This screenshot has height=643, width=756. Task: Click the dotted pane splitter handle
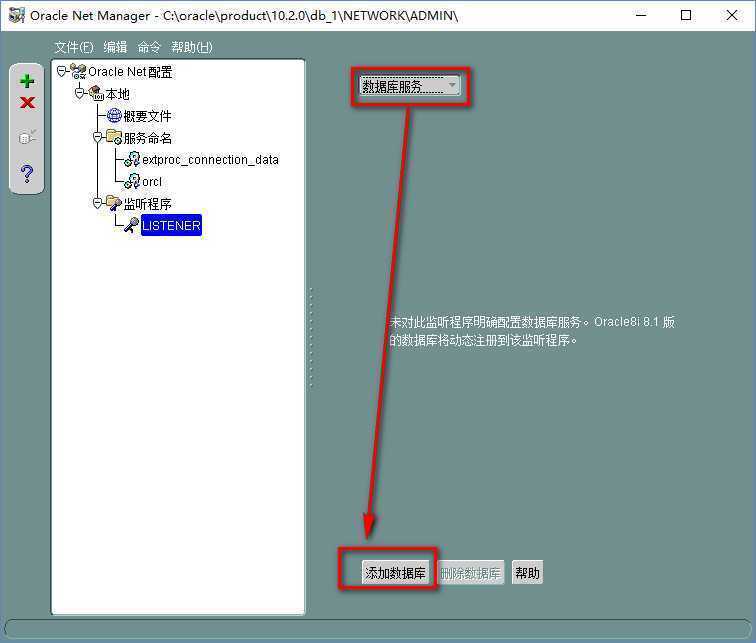(311, 337)
